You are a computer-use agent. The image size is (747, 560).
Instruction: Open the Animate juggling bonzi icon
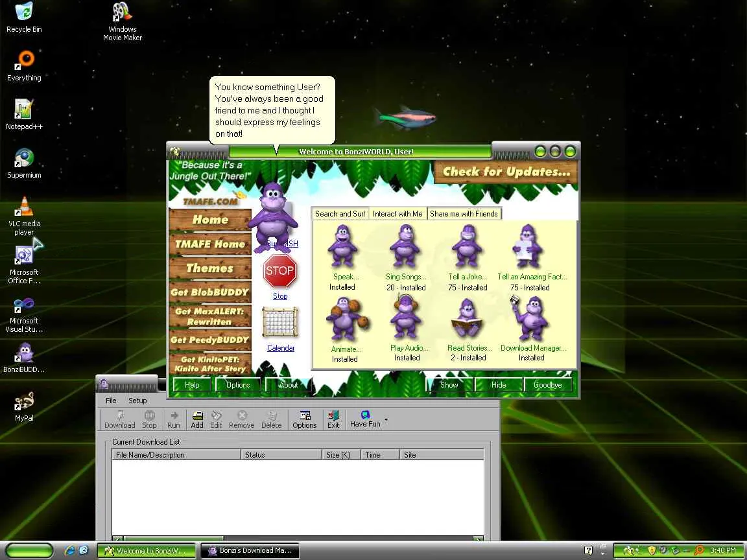pos(348,318)
